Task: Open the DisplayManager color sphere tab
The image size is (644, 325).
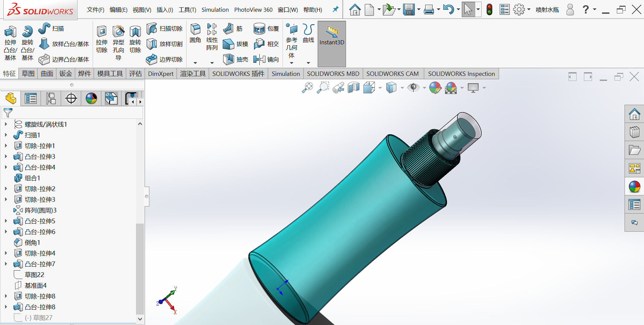Action: click(91, 99)
